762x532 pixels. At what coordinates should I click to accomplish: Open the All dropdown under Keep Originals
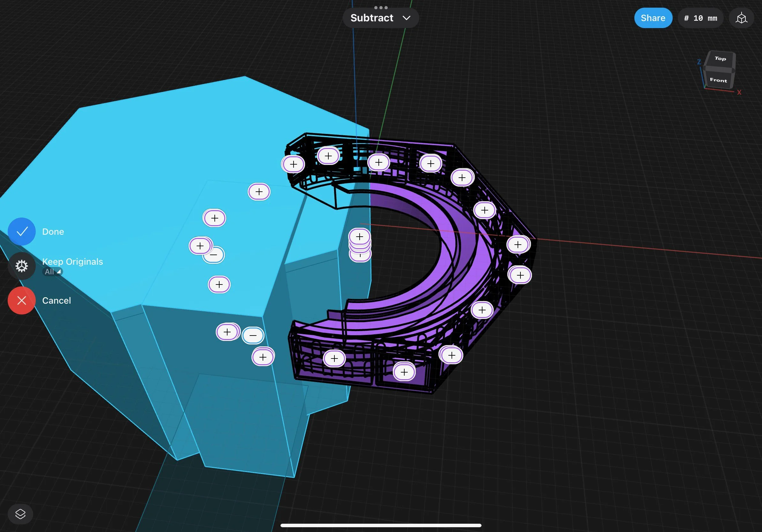[52, 272]
